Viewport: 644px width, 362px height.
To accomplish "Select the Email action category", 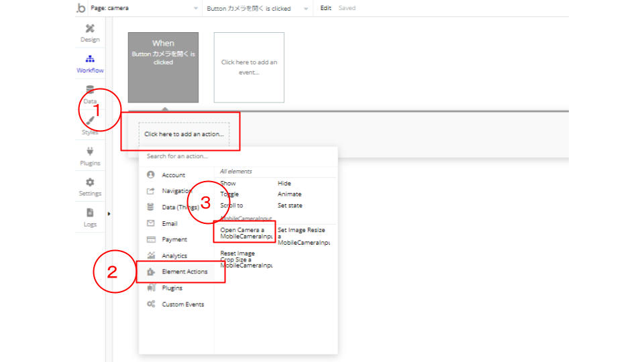I will pyautogui.click(x=170, y=224).
